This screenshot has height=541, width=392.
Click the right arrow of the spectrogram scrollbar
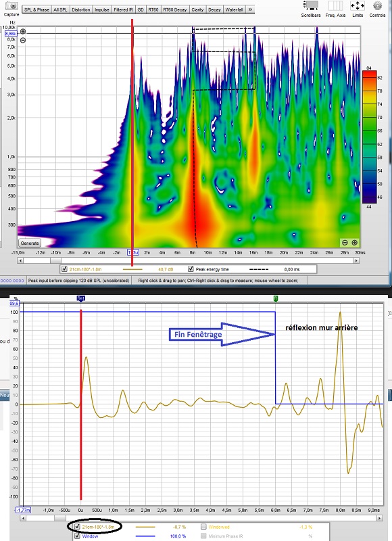click(x=356, y=261)
